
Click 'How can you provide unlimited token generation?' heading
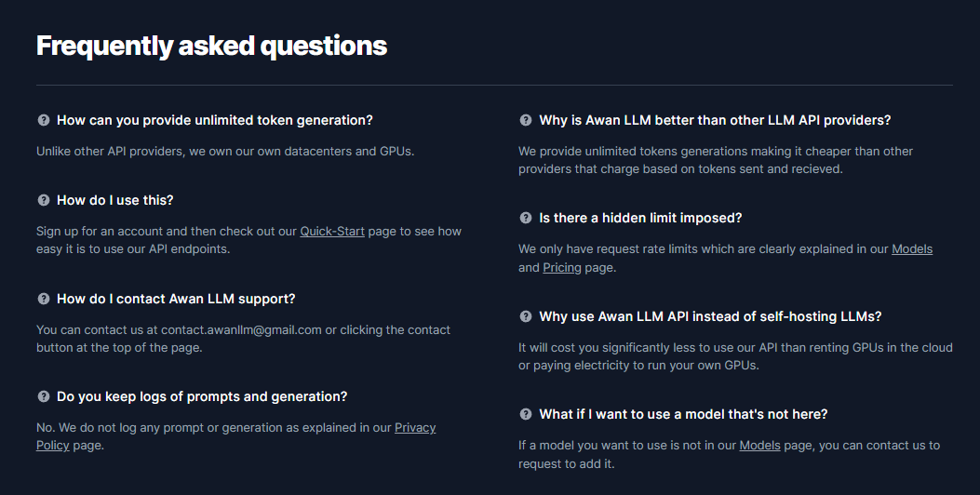click(x=214, y=120)
